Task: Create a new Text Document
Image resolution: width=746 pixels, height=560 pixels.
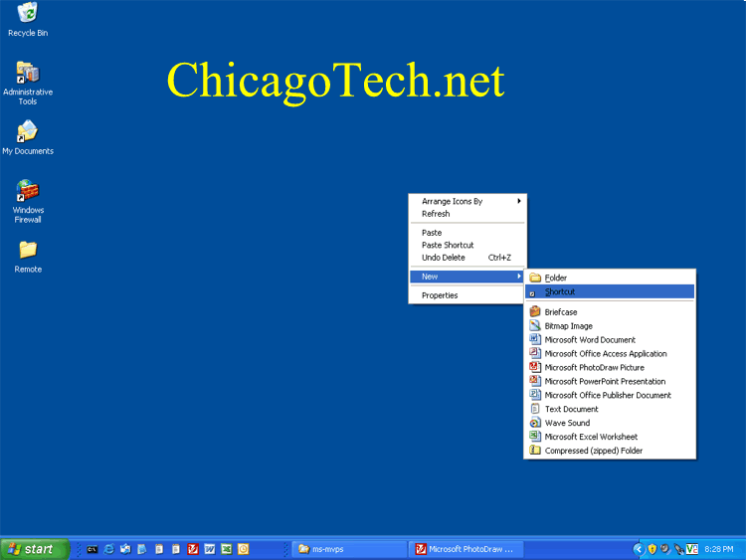Action: 610,409
